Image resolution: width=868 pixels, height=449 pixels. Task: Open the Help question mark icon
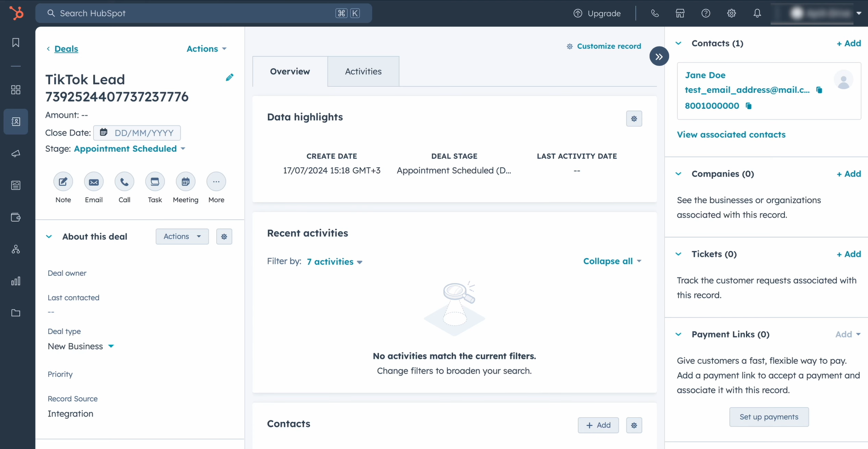click(706, 13)
